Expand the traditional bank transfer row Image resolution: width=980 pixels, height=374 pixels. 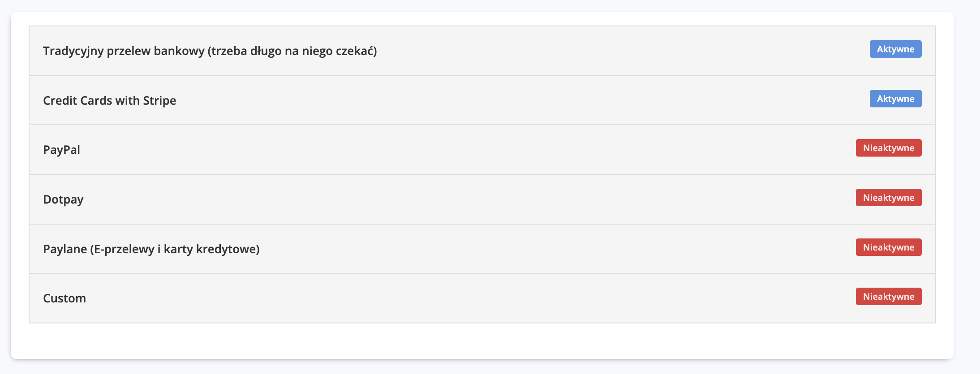[582, 51]
